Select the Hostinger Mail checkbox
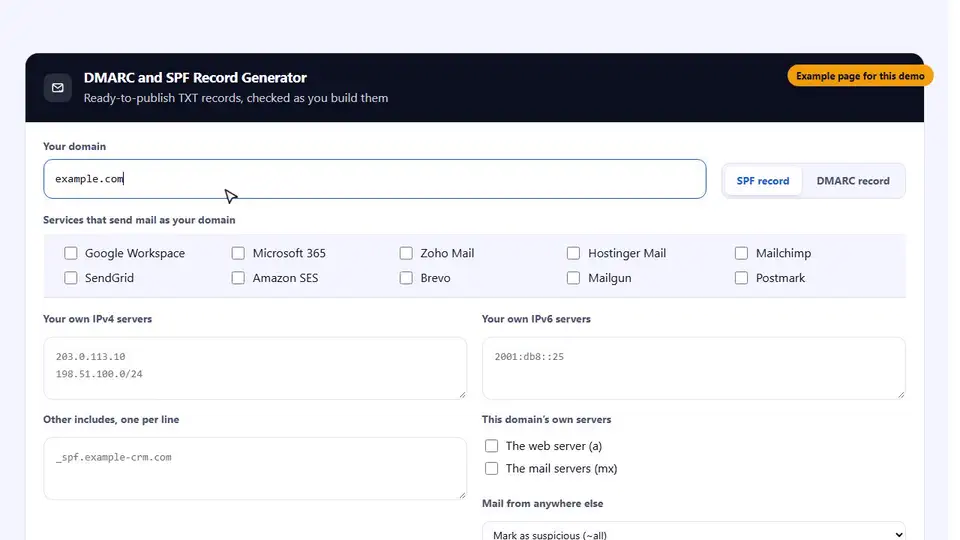The height and width of the screenshot is (540, 960). tap(573, 253)
